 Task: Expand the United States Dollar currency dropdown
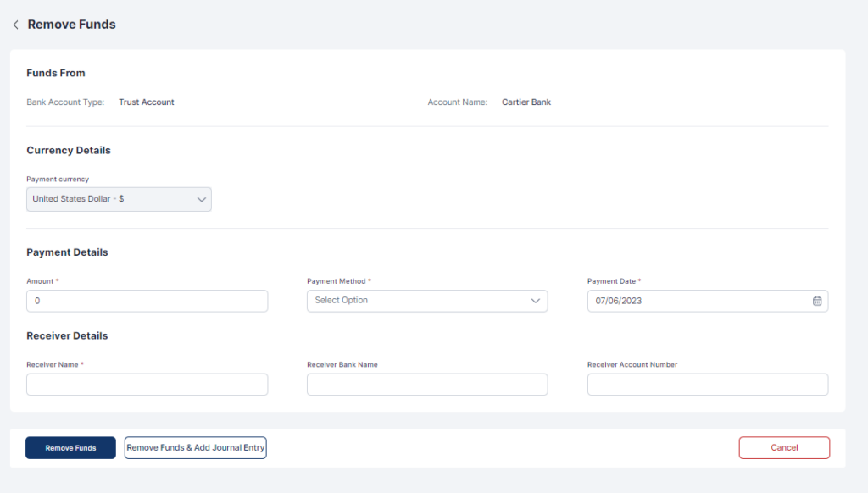pos(119,199)
